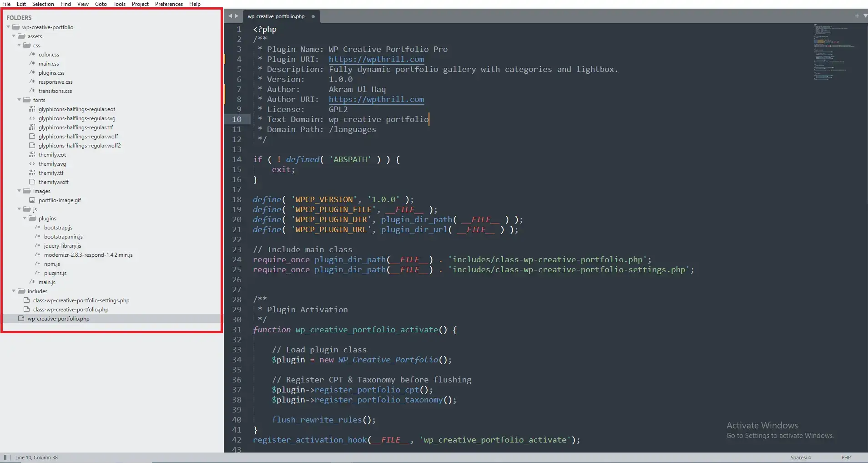Collapse the fonts folder
The height and width of the screenshot is (463, 868).
[x=19, y=100]
